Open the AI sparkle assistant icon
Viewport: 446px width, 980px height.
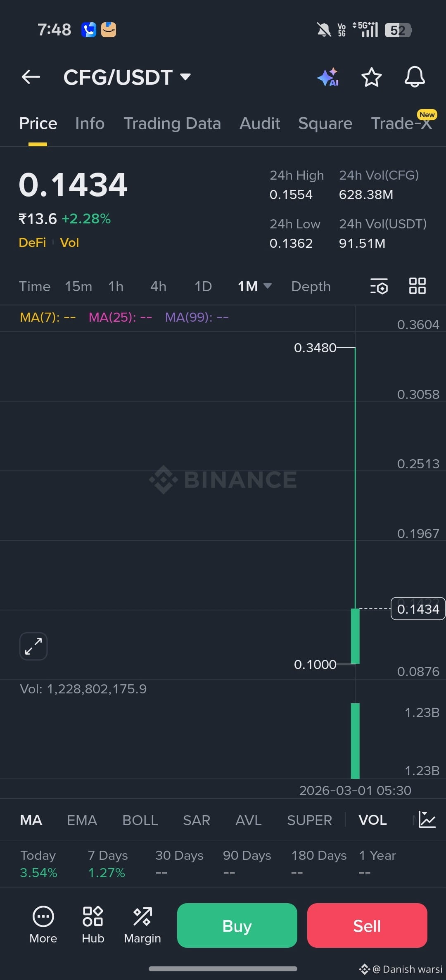pyautogui.click(x=328, y=77)
